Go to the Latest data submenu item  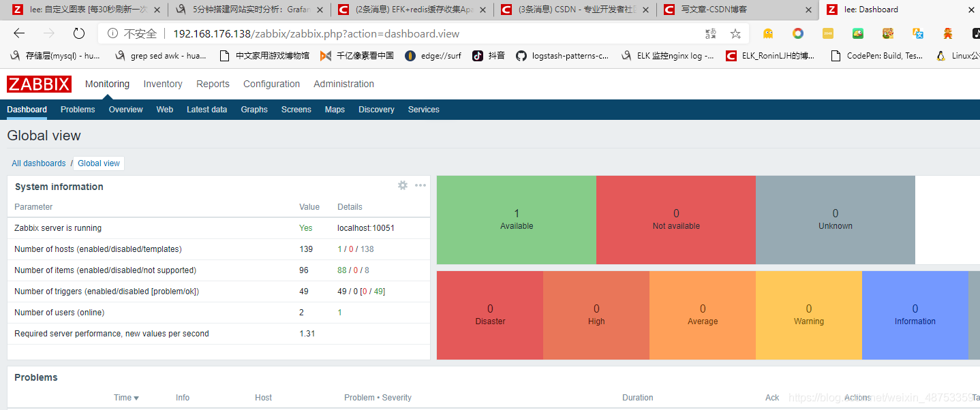tap(206, 110)
